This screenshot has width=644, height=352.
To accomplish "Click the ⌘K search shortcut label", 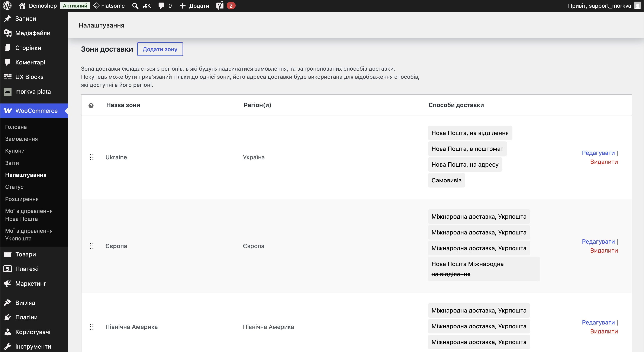I will tap(146, 6).
